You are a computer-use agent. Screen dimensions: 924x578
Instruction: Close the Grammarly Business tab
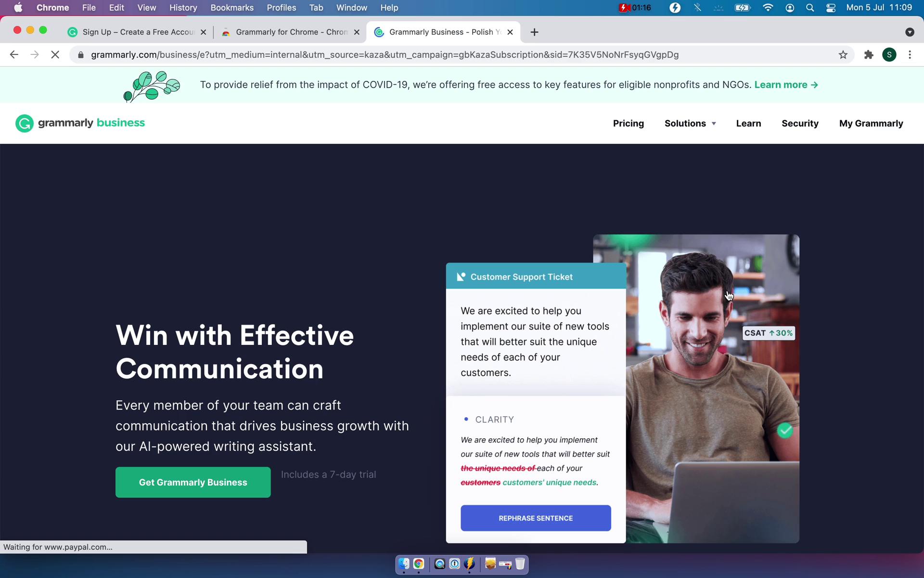pos(510,32)
